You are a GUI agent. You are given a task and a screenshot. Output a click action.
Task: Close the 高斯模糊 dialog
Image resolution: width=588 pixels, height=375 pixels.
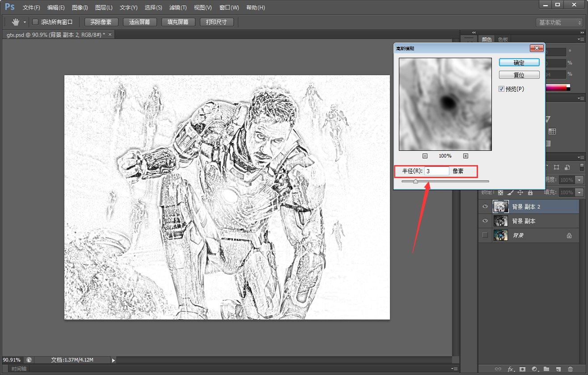tap(536, 48)
